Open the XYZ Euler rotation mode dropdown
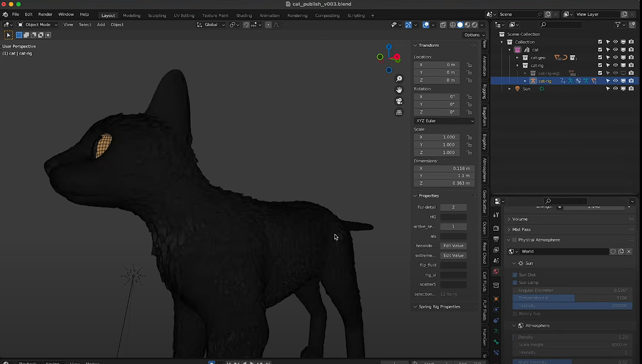Viewport: 642px width, 364px height. (x=444, y=121)
